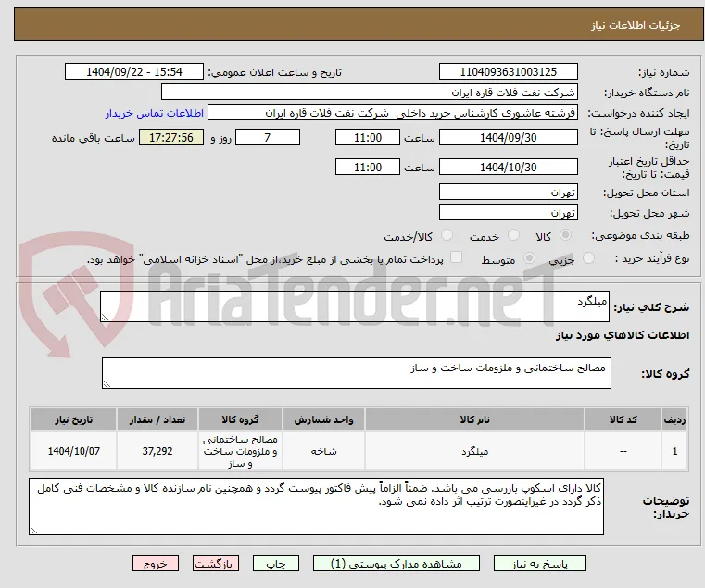
Task: Click the شرح کلی نیاز textarea میلگرد
Action: click(354, 307)
